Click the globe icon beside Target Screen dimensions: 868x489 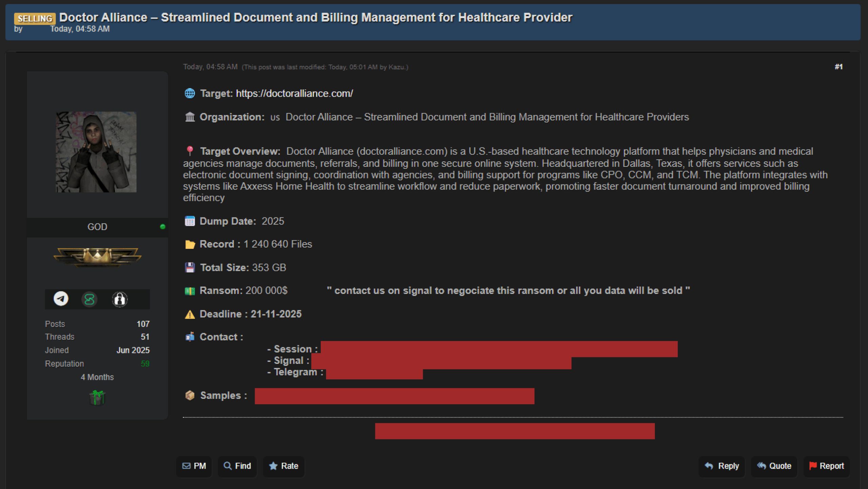[x=190, y=93]
